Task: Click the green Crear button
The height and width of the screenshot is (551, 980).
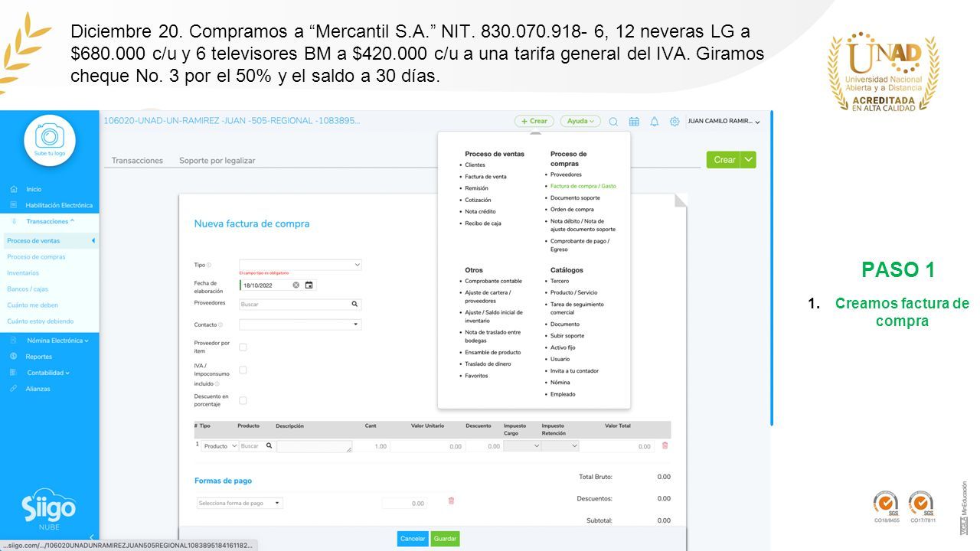Action: [x=724, y=159]
